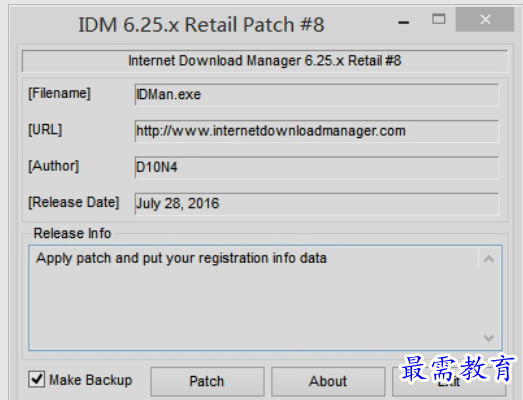This screenshot has height=400, width=523.
Task: Click the Author field D10N4
Action: (317, 167)
